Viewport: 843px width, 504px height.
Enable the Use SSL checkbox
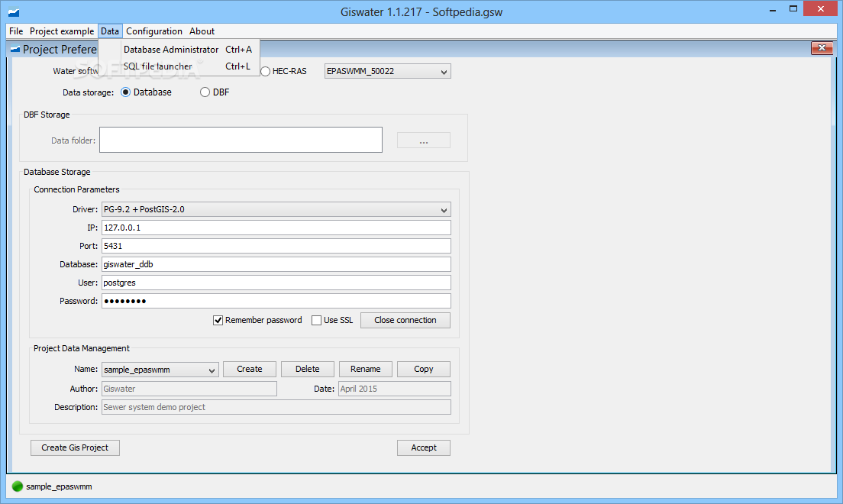(317, 320)
